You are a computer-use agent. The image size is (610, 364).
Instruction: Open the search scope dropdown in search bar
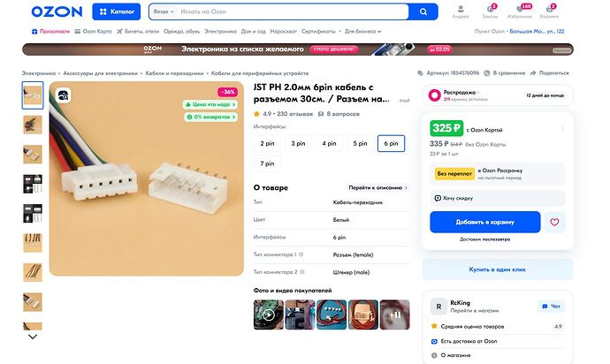click(x=164, y=11)
